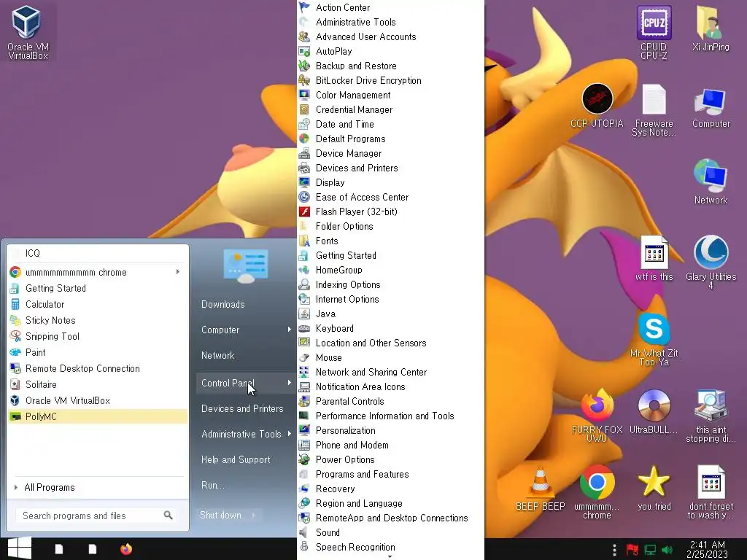This screenshot has height=560, width=747.
Task: Open the 'you tried' star icon
Action: 654,488
